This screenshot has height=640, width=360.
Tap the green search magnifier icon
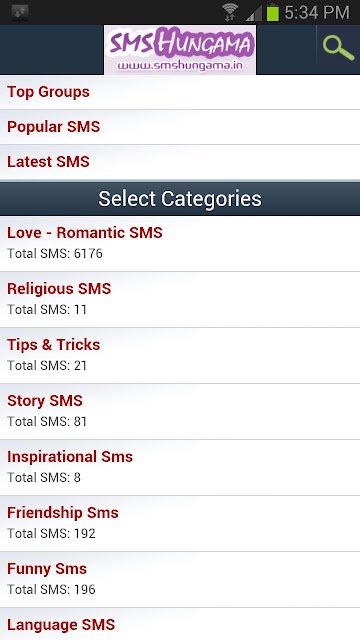[x=338, y=49]
